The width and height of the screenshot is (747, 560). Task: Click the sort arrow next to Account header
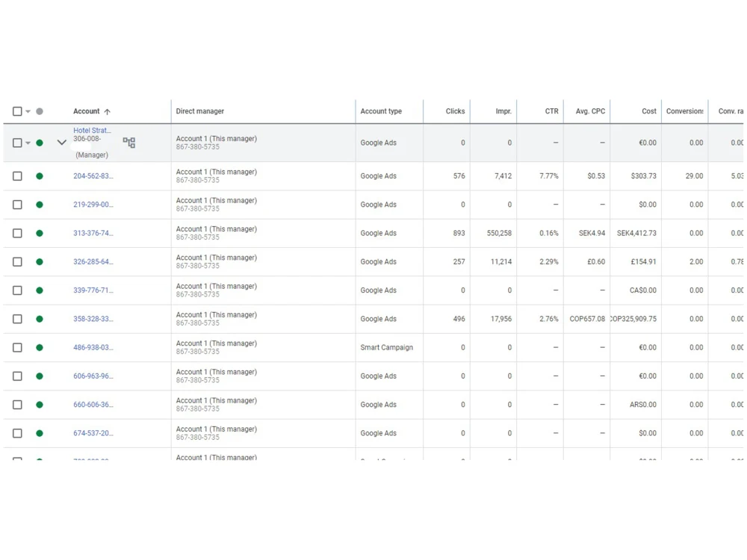(107, 111)
